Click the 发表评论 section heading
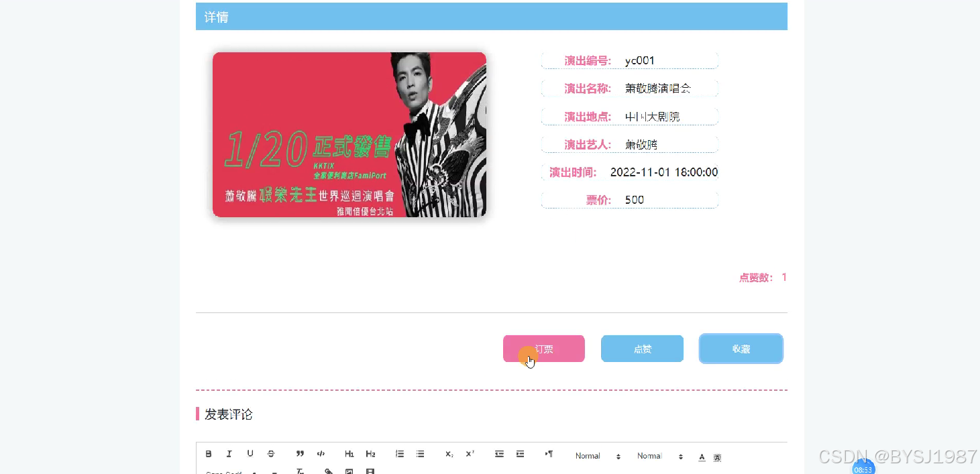Screen dimensions: 980x474 (x=228, y=414)
